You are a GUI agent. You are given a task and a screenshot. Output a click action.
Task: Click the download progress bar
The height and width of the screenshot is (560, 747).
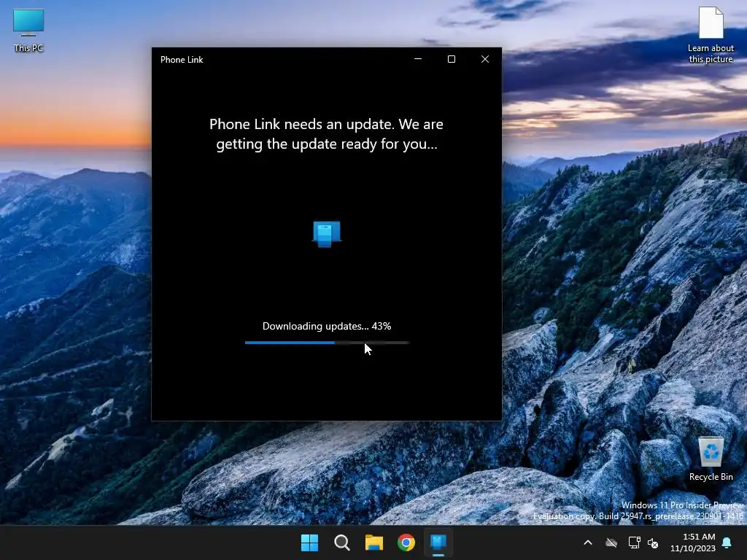327,343
